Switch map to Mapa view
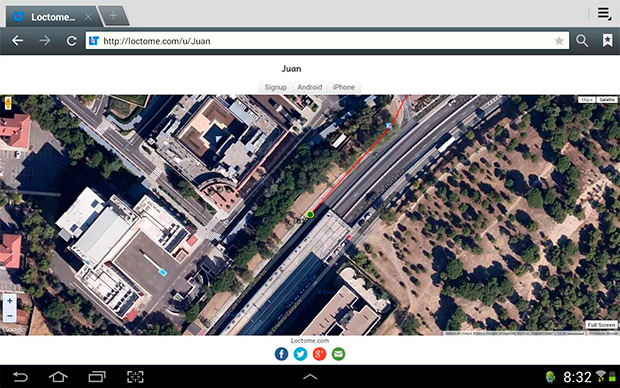620x388 pixels. [x=587, y=100]
